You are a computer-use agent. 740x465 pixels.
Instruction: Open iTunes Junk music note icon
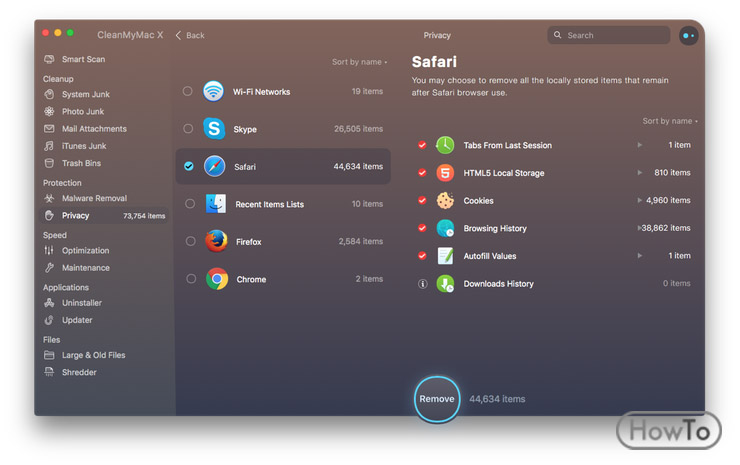49,146
